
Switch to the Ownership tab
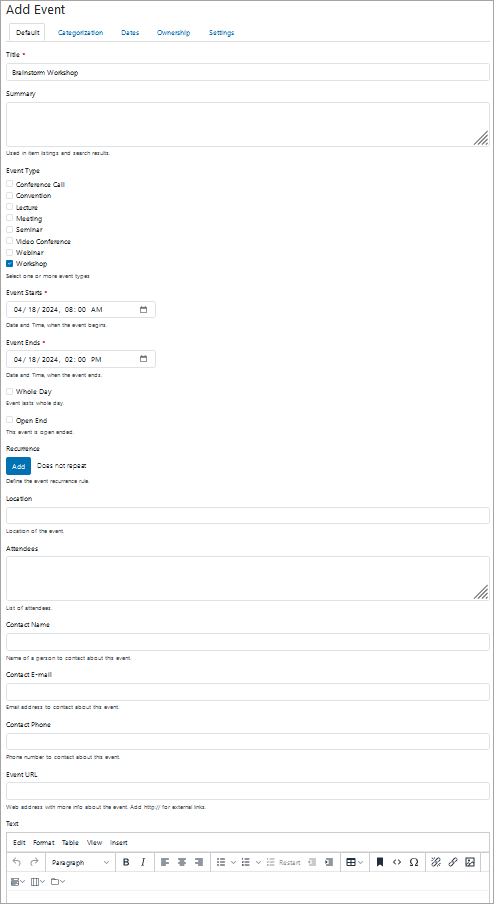174,33
